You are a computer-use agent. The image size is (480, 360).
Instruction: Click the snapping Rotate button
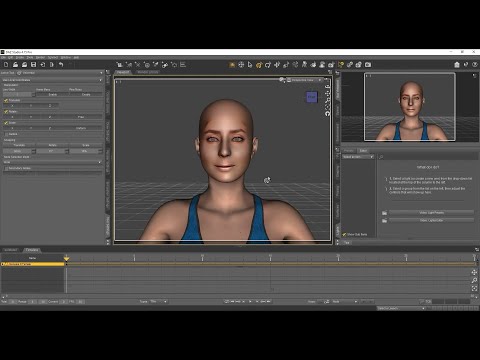pos(52,145)
